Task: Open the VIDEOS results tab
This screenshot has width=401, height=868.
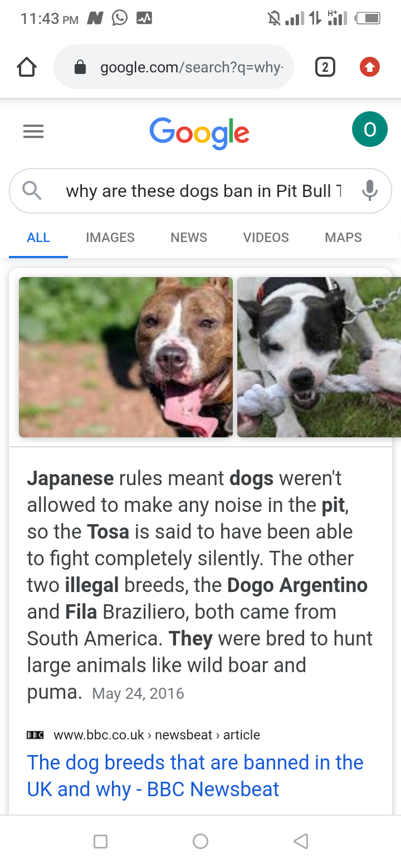Action: [x=266, y=238]
